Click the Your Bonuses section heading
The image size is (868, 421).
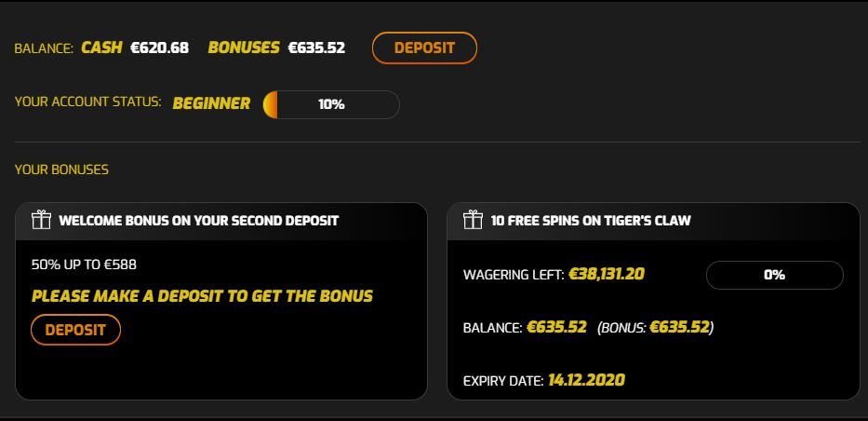pos(61,170)
